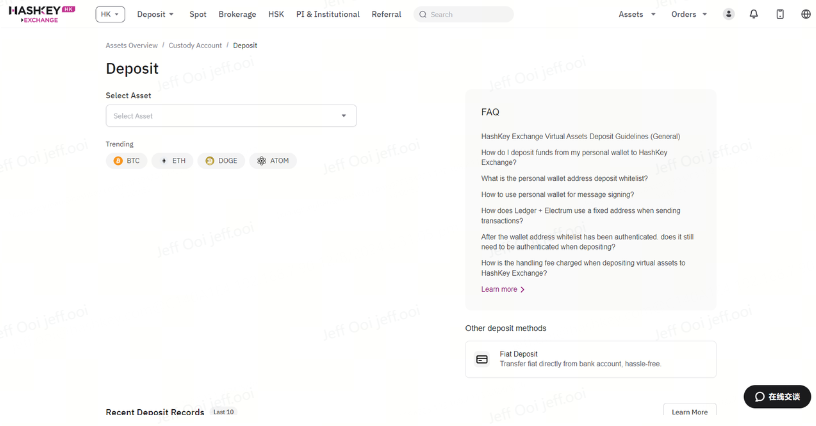This screenshot has height=426, width=816.
Task: Choose the ATOM trending asset chip
Action: coord(273,160)
